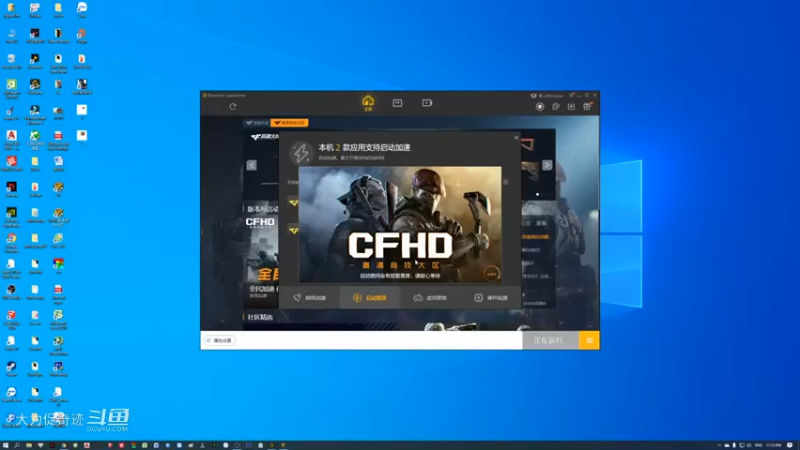Screen dimensions: 800x450
Task: Refresh the launcher page
Action: [233, 107]
